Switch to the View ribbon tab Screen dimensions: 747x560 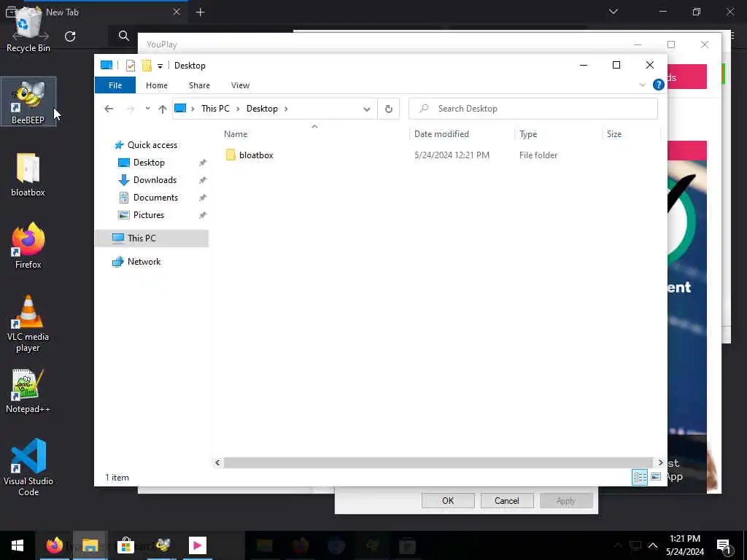point(240,85)
